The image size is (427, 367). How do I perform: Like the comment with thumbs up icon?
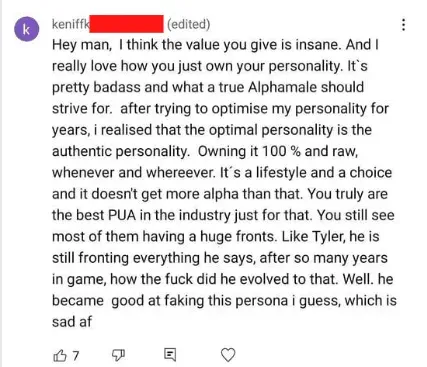point(60,355)
